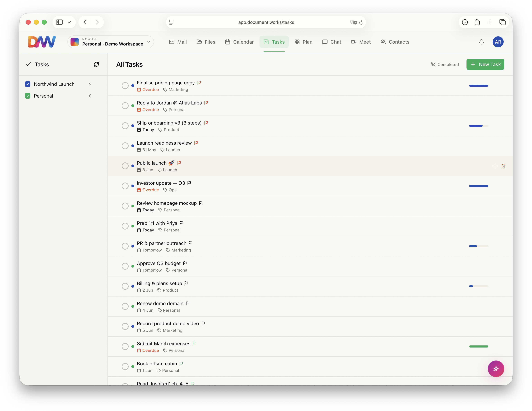Screen dimensions: 532x411
Task: Mark Prep 1:1 with Priya complete
Action: (125, 226)
